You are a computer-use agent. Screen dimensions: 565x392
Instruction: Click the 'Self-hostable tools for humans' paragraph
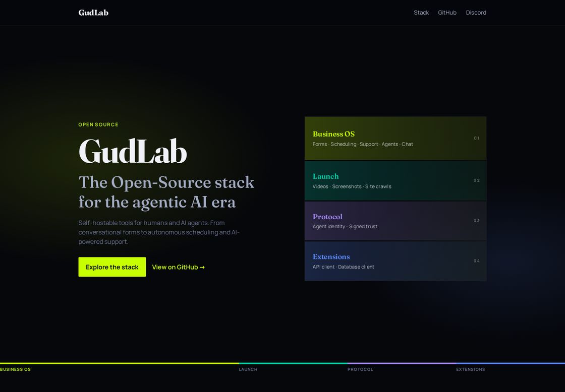(159, 232)
